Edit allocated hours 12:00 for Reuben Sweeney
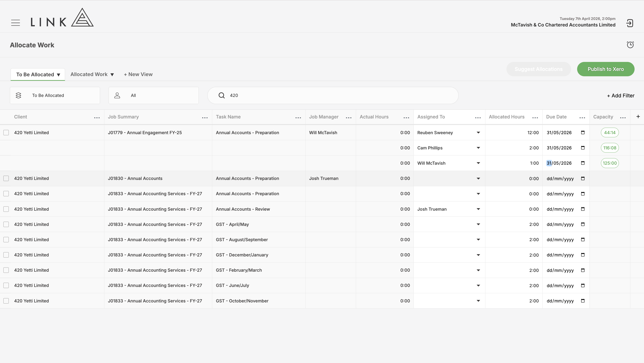644x363 pixels. point(513,133)
